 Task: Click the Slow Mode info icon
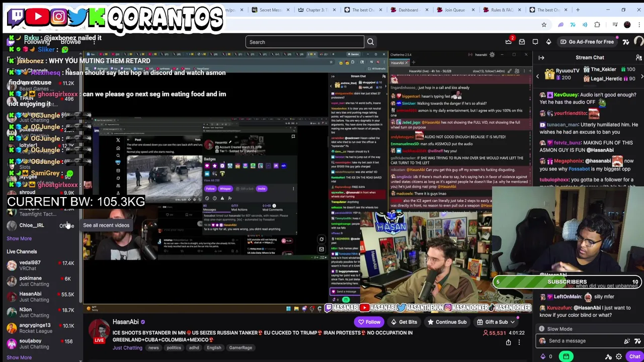(x=541, y=329)
